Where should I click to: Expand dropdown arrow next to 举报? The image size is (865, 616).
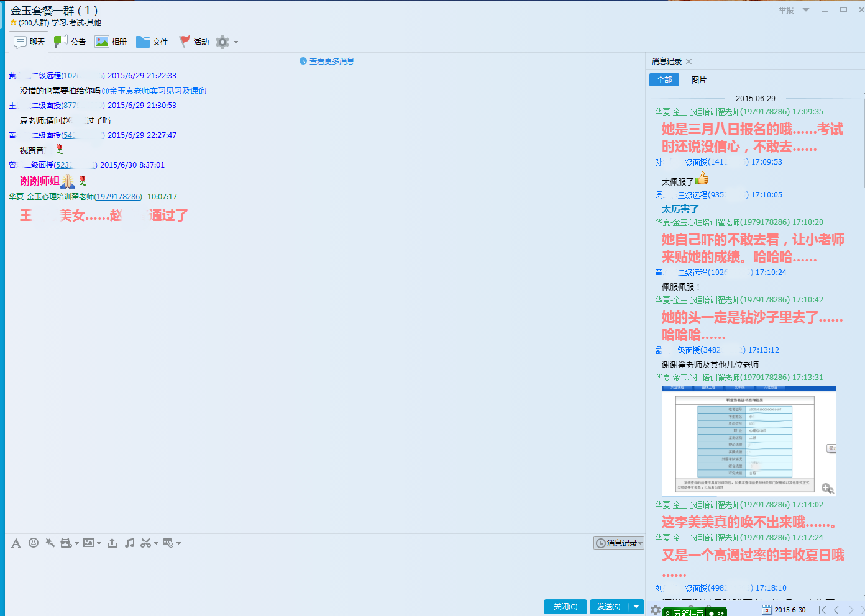click(806, 10)
